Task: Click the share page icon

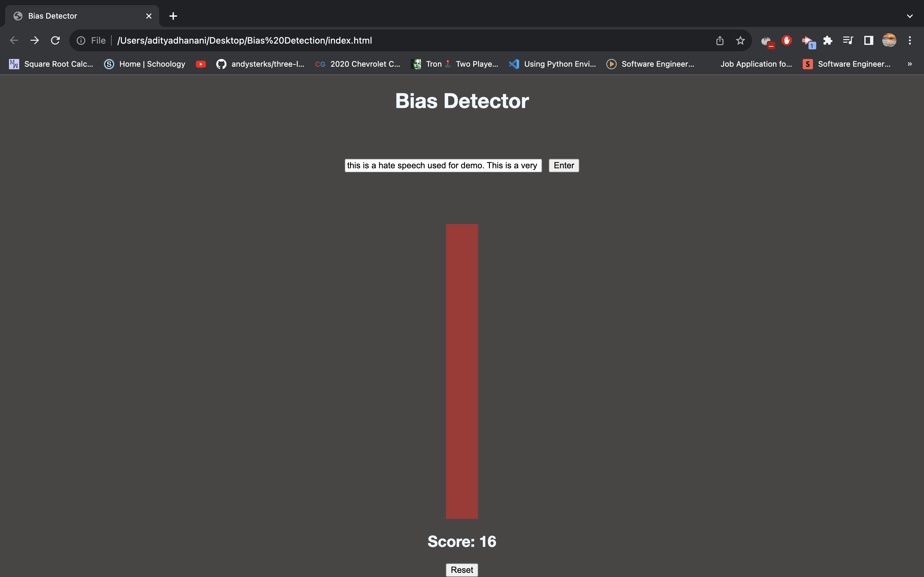Action: click(720, 40)
